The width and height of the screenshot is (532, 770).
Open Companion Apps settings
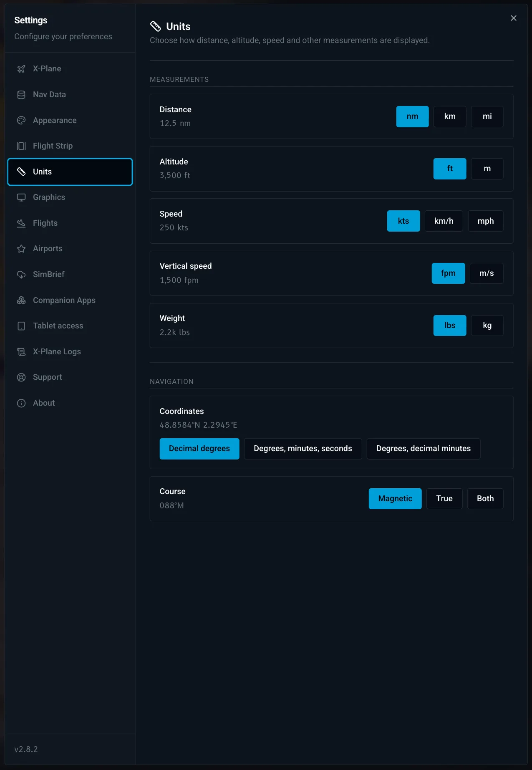(x=70, y=300)
